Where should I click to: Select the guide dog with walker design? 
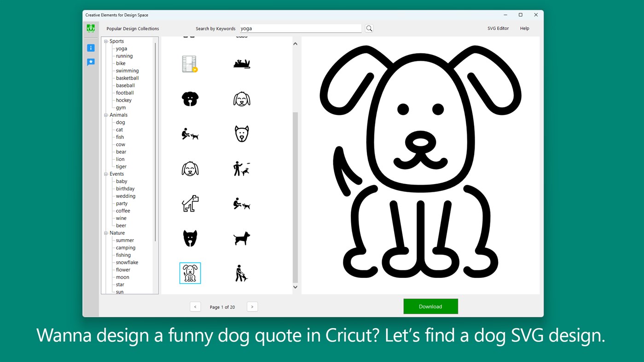[241, 273]
